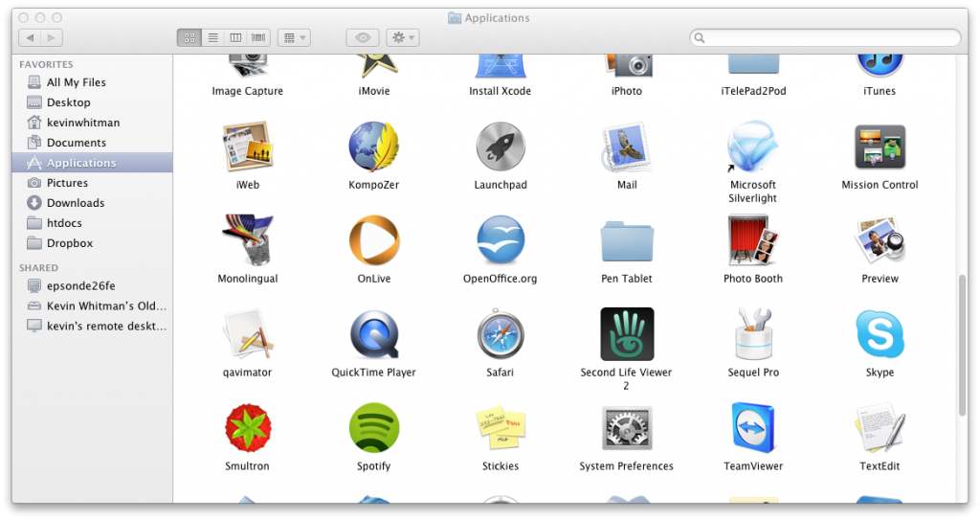Open the item arrangement dropdown
The height and width of the screenshot is (520, 980).
coord(294,37)
